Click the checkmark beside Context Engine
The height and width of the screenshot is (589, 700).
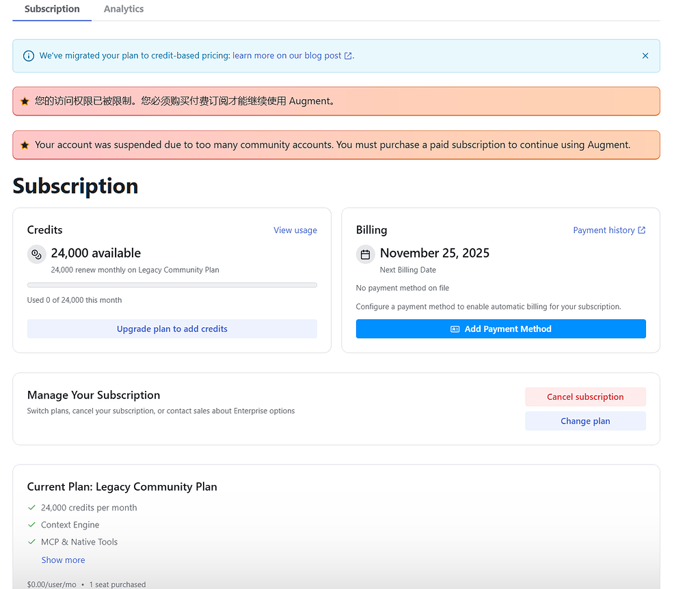[x=31, y=524]
